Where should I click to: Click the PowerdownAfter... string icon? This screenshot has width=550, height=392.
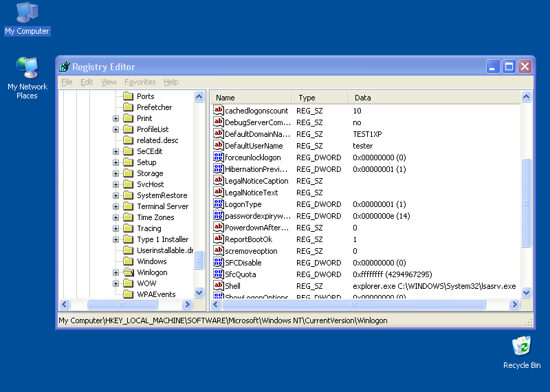(x=218, y=228)
